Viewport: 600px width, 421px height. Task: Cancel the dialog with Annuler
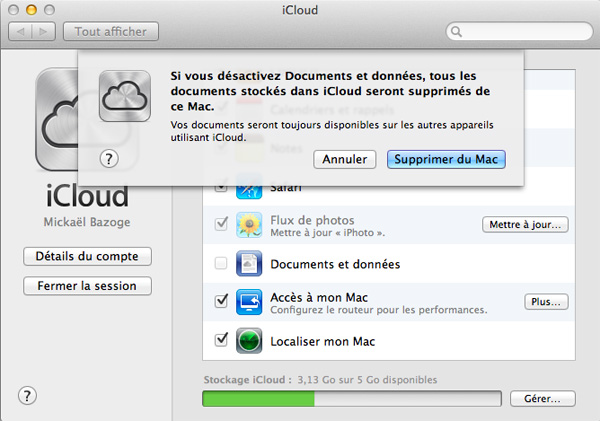coord(344,159)
